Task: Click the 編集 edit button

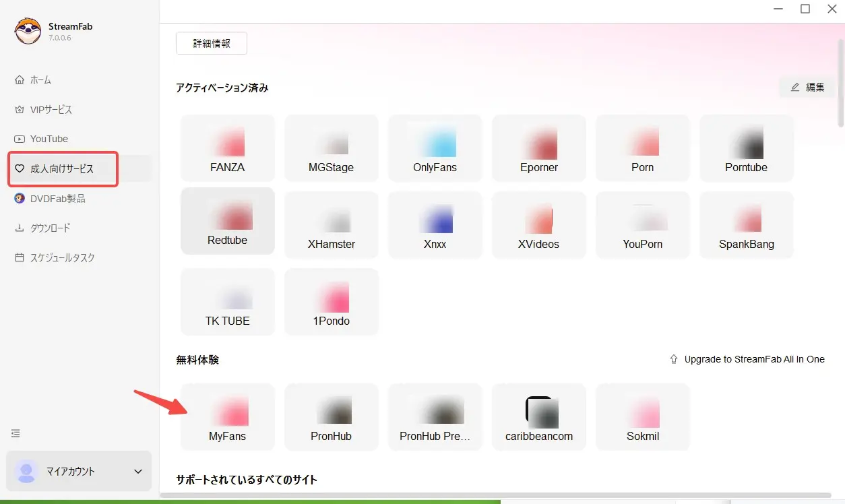Action: click(807, 87)
